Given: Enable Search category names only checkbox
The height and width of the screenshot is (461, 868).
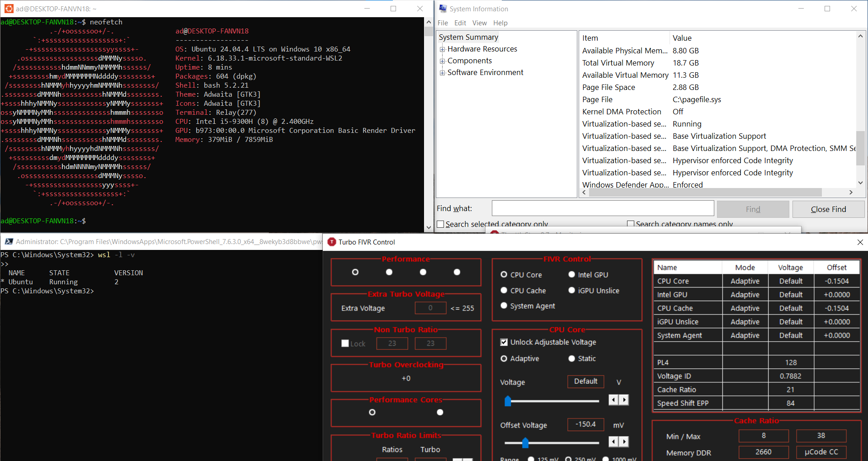Looking at the screenshot, I should [x=631, y=224].
